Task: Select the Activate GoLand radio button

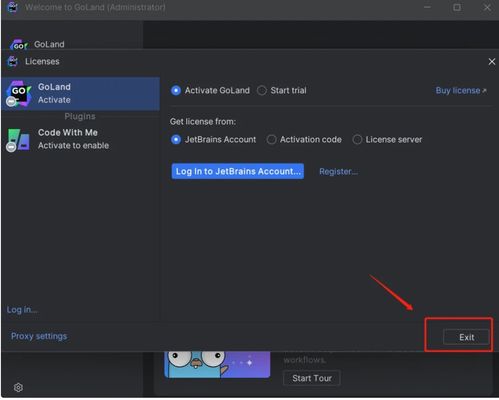Action: pyautogui.click(x=176, y=90)
